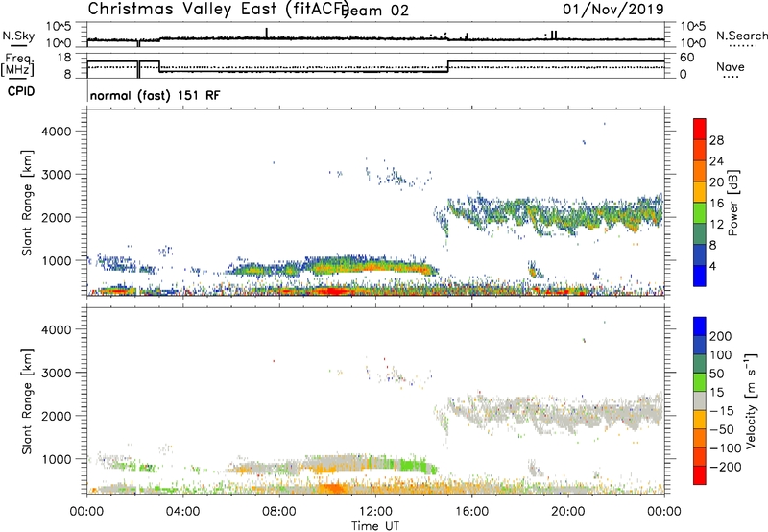Click the 'N.Sky' legend label

[x=18, y=36]
